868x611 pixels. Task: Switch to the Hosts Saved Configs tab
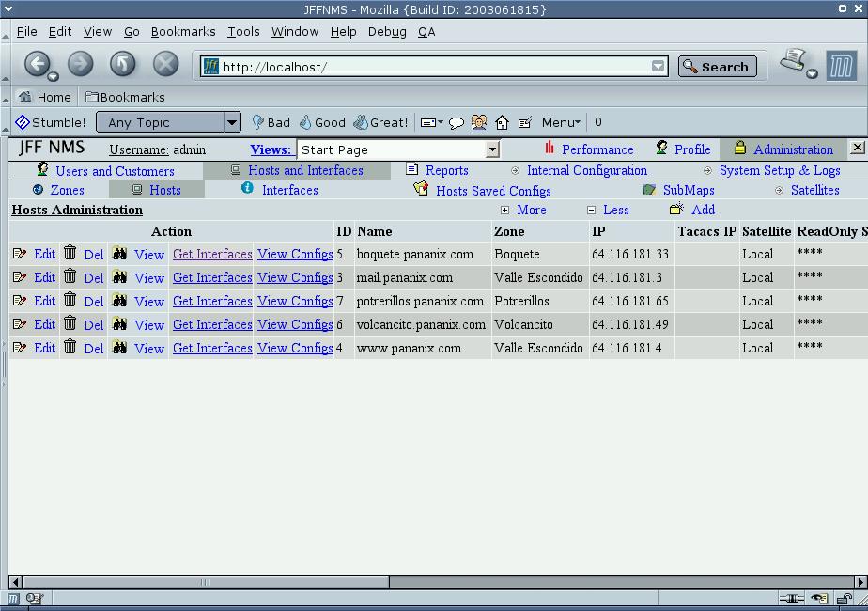click(492, 191)
